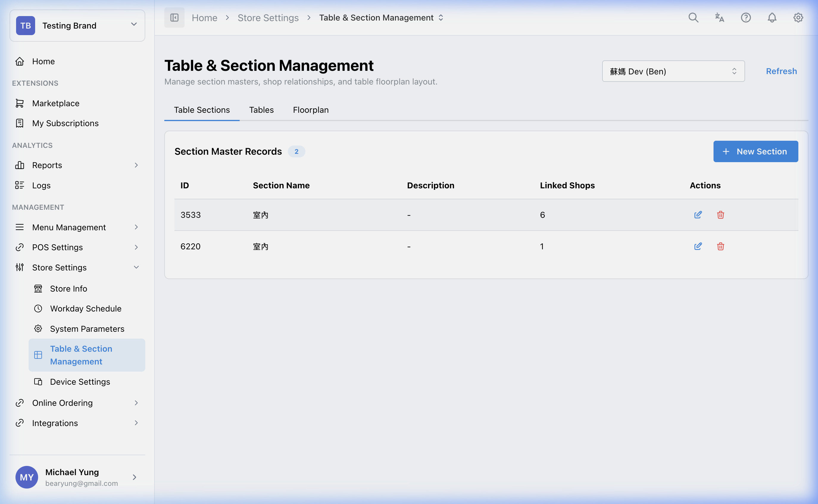Open notifications bell icon
818x504 pixels.
[772, 18]
